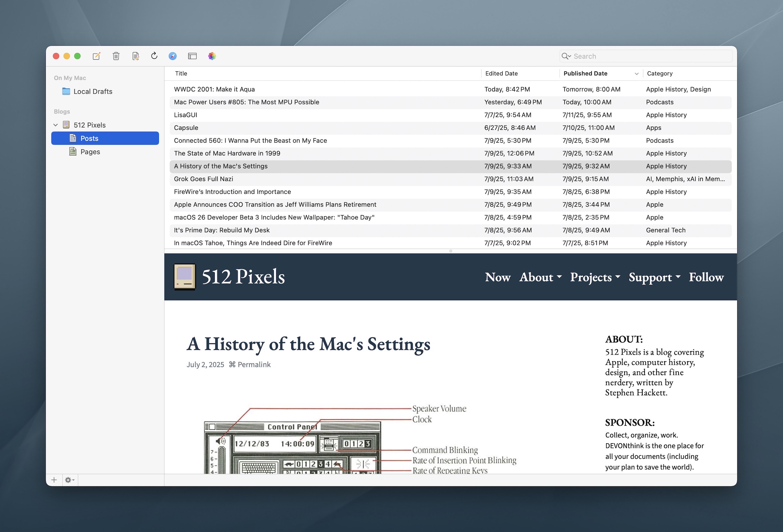Select 'FireWire's Introduction and Importance' post
The width and height of the screenshot is (783, 532).
click(451, 192)
